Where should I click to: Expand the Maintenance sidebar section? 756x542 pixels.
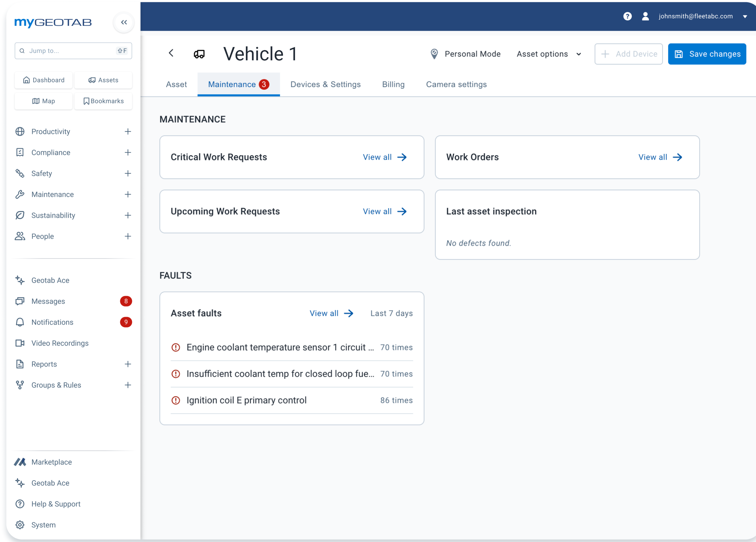pos(128,194)
